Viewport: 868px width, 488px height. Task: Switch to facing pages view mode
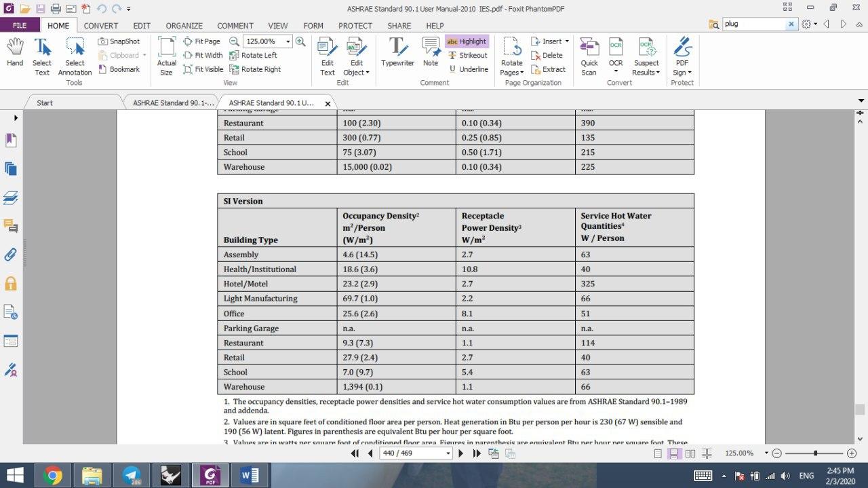pos(690,453)
